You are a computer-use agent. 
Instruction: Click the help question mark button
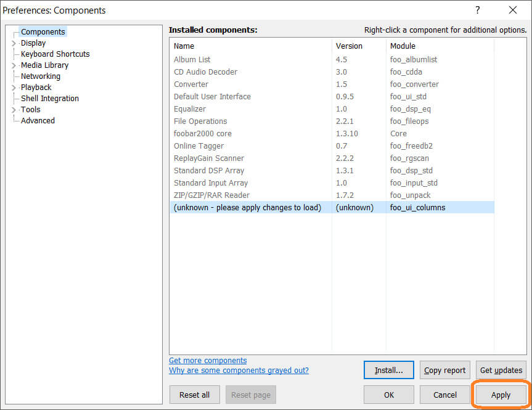(x=477, y=10)
